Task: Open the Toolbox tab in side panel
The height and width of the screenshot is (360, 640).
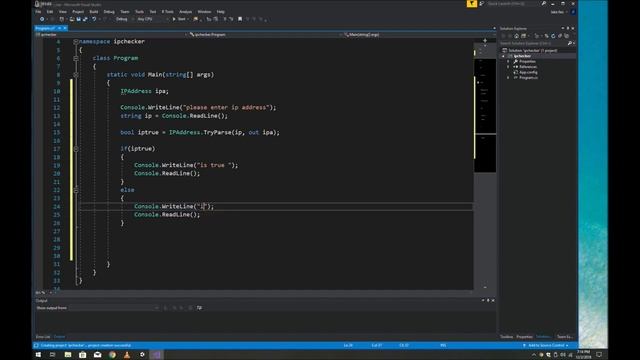Action: [x=507, y=337]
